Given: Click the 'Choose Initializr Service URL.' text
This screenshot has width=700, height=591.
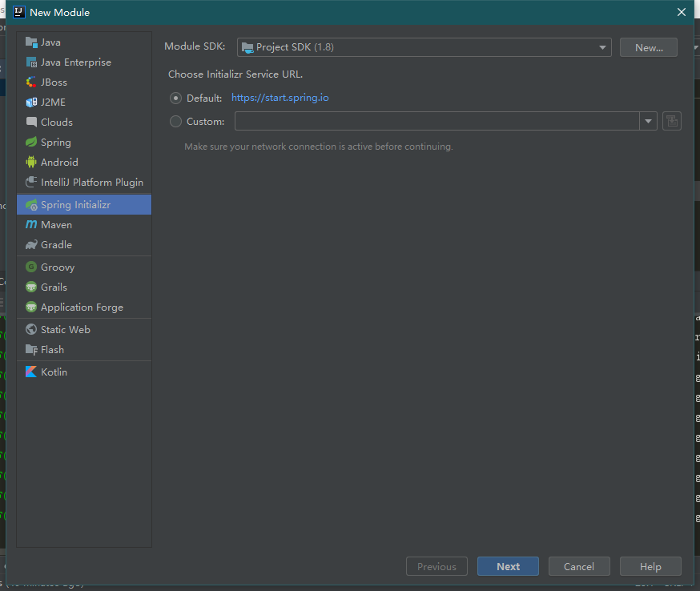Looking at the screenshot, I should [x=235, y=74].
